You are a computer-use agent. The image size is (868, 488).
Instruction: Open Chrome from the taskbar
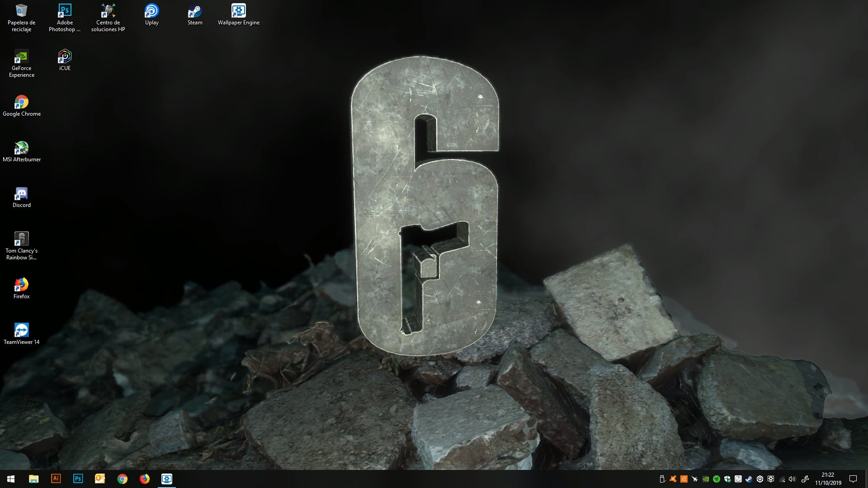tap(122, 479)
